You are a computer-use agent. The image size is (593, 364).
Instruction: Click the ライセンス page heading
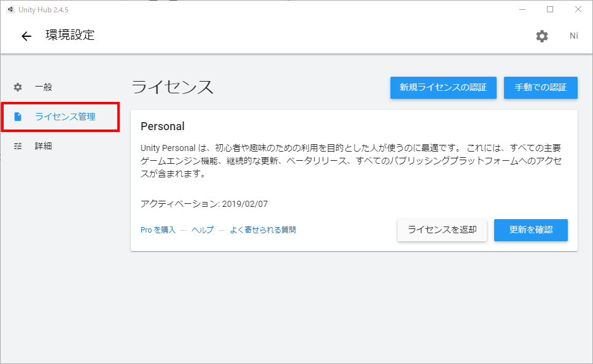pyautogui.click(x=172, y=87)
